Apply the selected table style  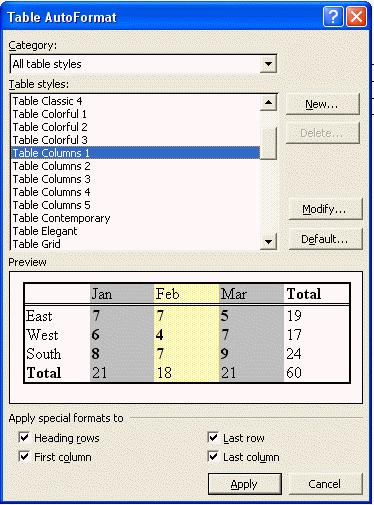click(x=245, y=484)
